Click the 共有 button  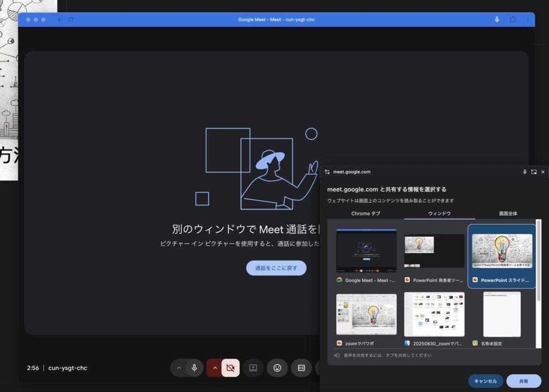[x=523, y=381]
